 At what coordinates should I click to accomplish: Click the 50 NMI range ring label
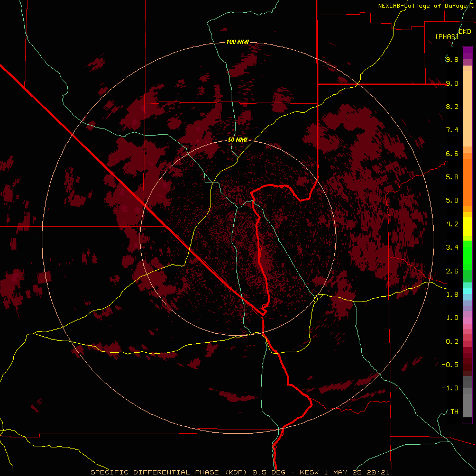pyautogui.click(x=237, y=140)
